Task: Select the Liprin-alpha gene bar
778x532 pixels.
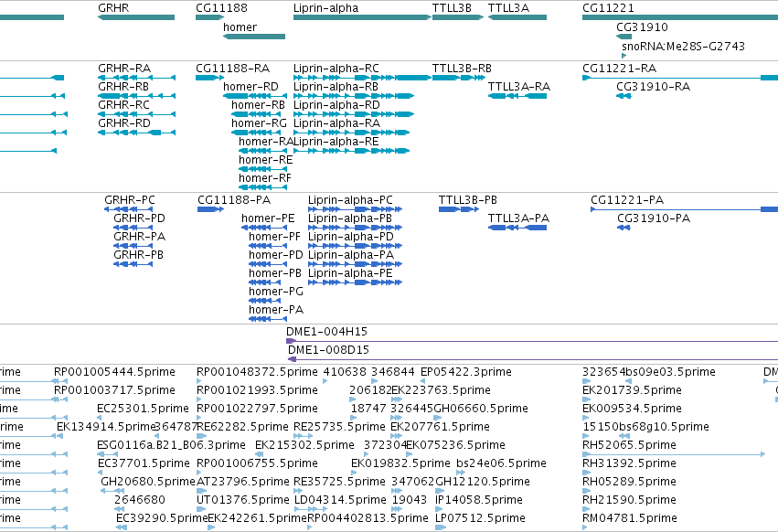Action: [362, 17]
